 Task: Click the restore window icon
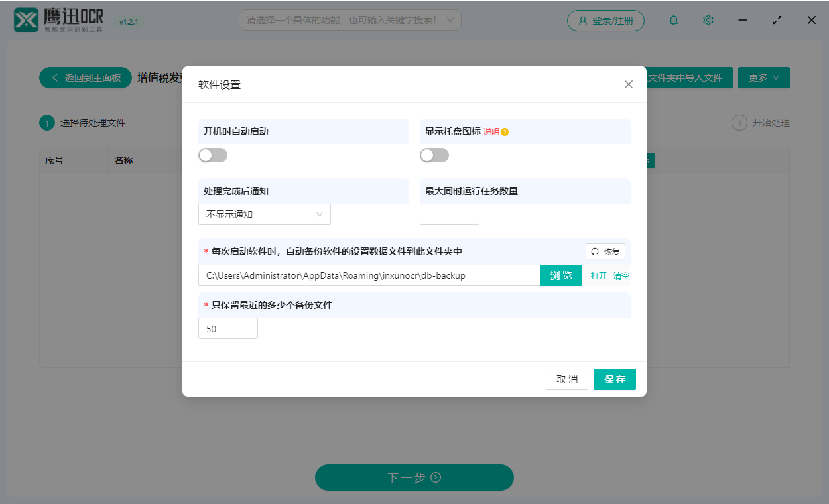pos(777,20)
